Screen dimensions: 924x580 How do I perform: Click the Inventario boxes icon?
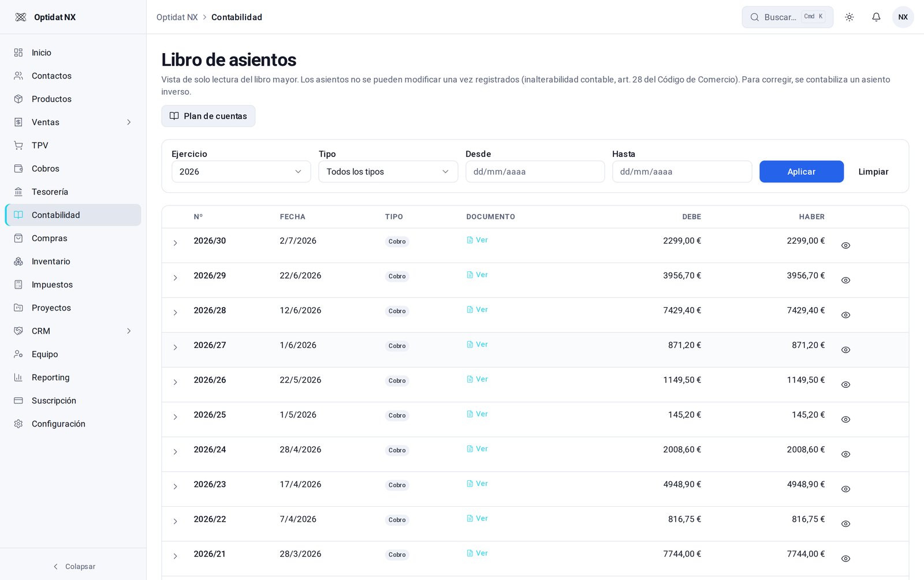coord(18,261)
